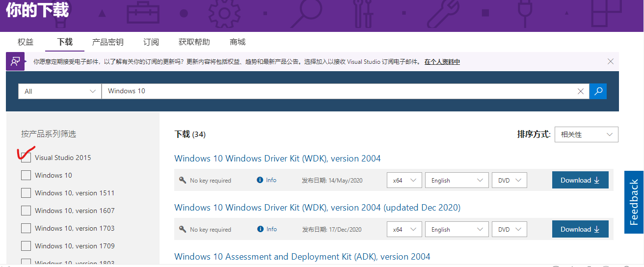Open the All category dropdown
Screen dimensions: 644x267
[59, 91]
